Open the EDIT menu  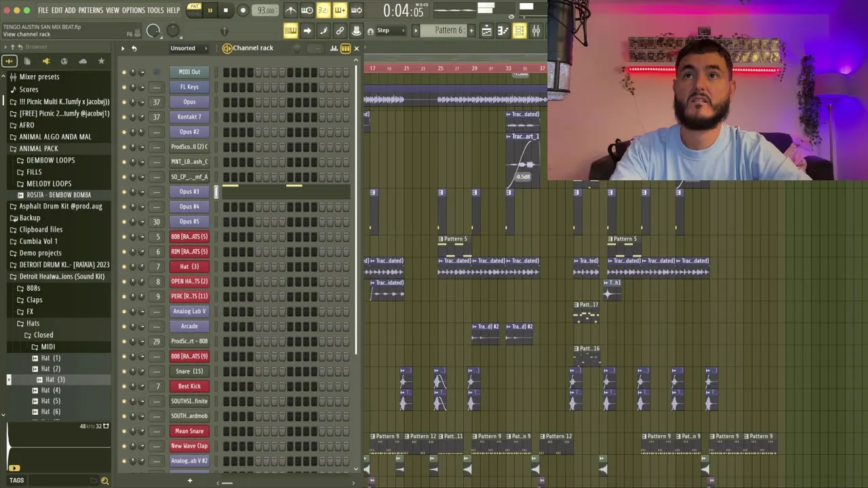point(57,10)
